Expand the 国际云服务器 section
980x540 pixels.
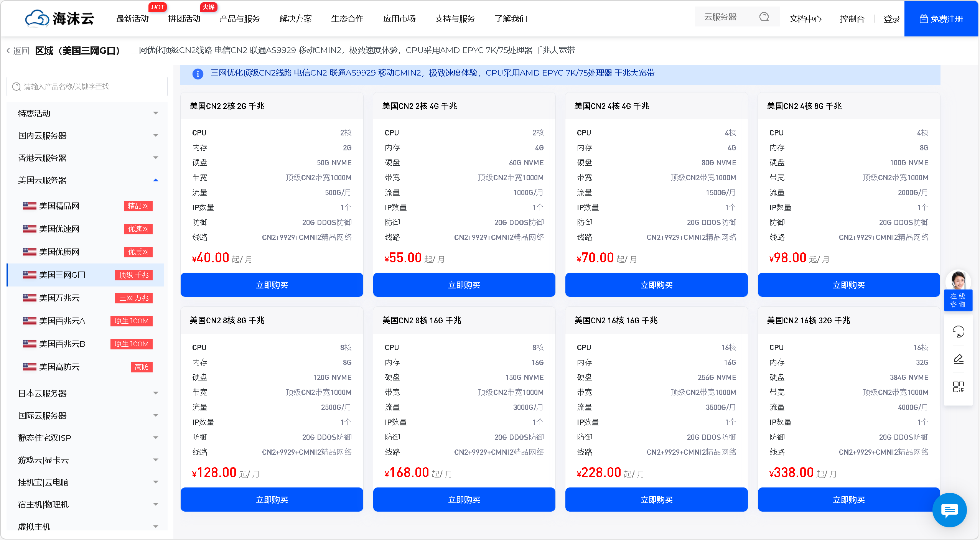click(87, 415)
